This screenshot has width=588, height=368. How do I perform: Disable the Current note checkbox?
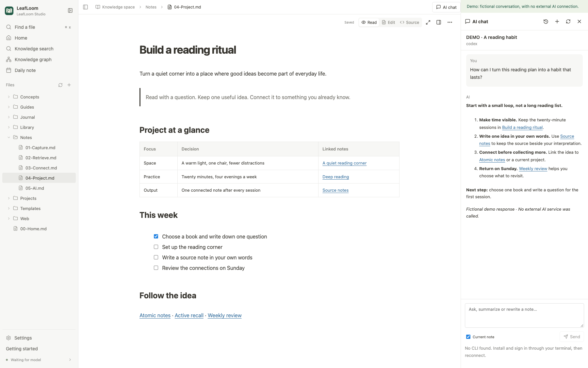[x=468, y=337]
